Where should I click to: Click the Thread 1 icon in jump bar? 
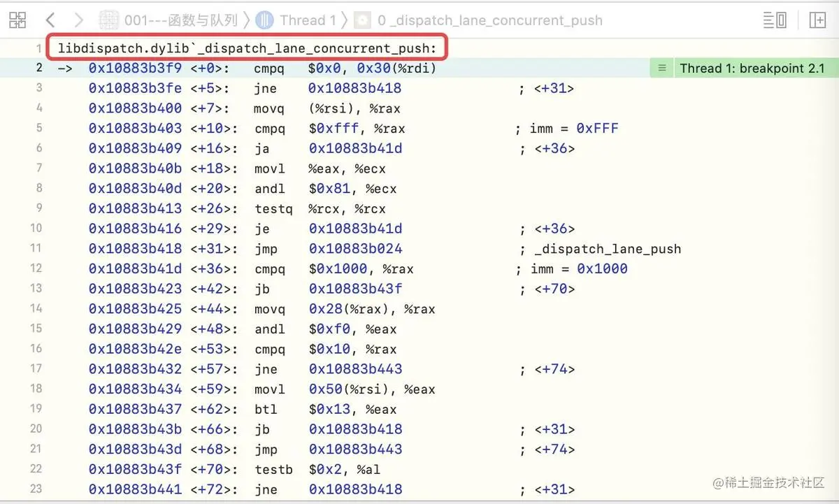(264, 20)
